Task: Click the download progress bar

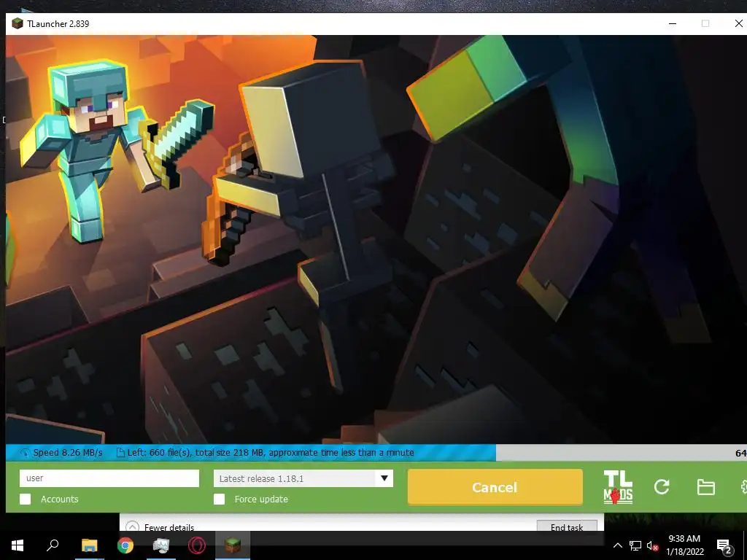Action: [376, 452]
